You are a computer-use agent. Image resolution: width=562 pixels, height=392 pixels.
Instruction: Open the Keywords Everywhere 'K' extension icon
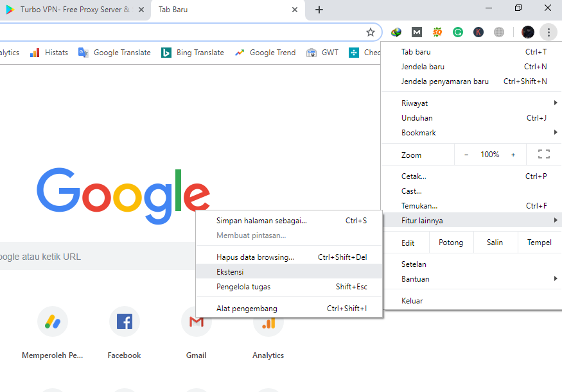click(479, 33)
